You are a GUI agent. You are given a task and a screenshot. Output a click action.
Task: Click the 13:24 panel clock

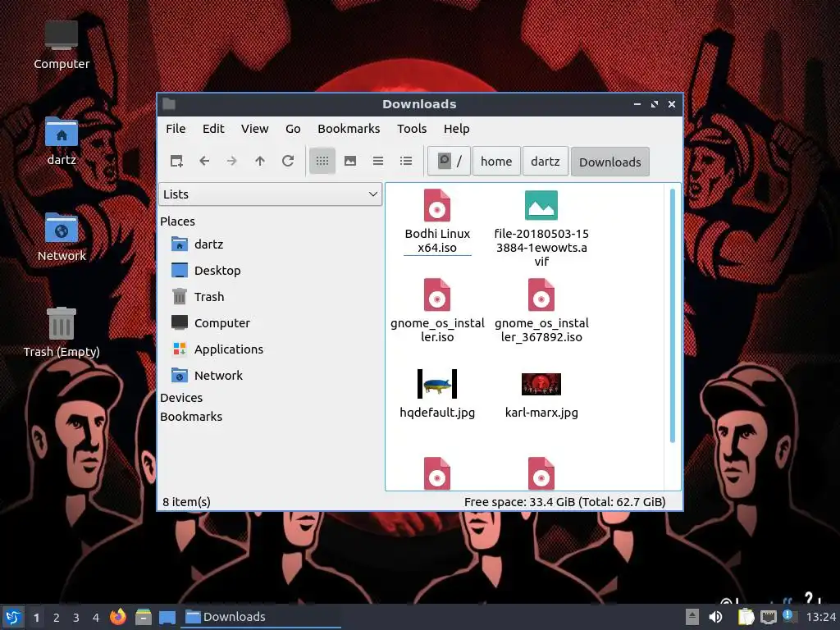820,617
